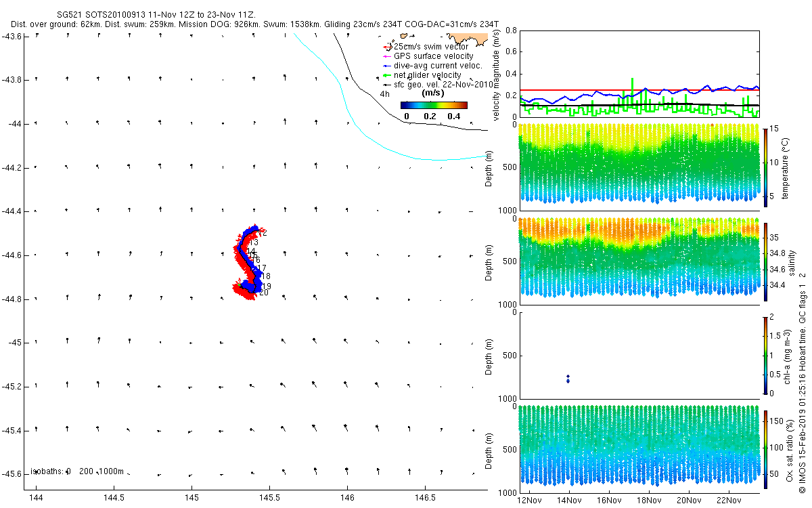The image size is (812, 508).
Task: Click the '22Nov' date tick
Action: pos(729,501)
